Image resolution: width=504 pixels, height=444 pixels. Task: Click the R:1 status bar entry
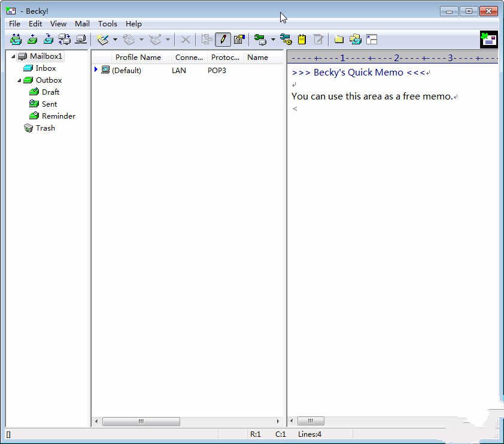click(x=255, y=434)
